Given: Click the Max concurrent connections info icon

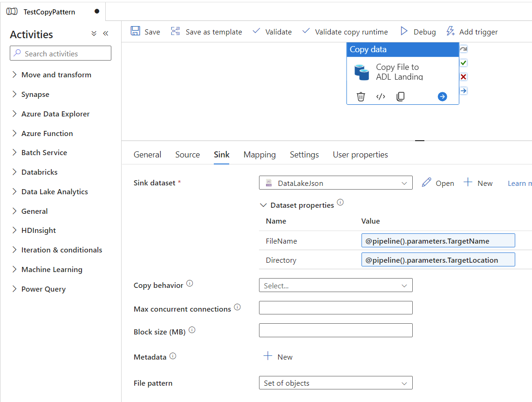Looking at the screenshot, I should (x=238, y=307).
